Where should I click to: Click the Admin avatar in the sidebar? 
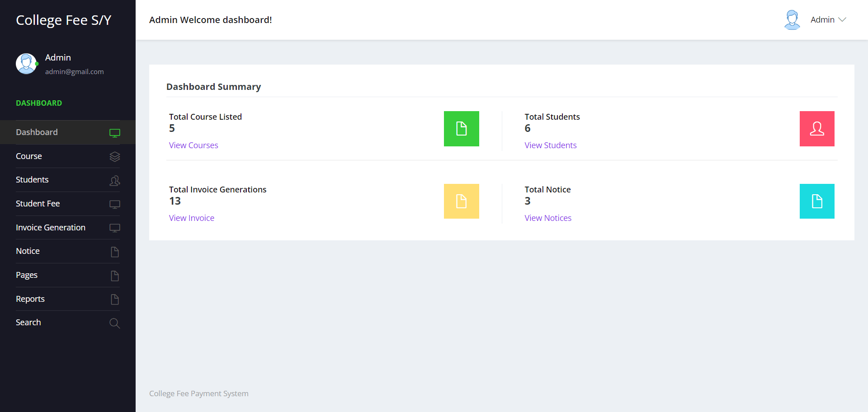26,64
